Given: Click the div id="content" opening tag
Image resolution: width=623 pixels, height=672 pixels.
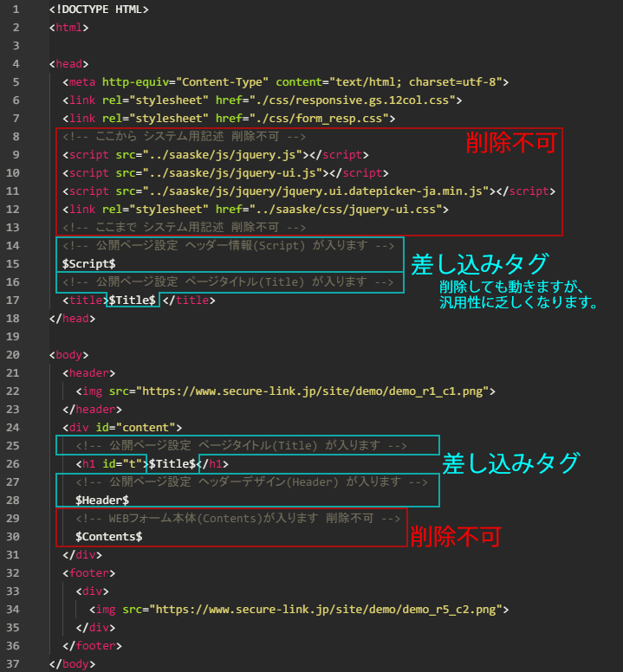Looking at the screenshot, I should 121,427.
